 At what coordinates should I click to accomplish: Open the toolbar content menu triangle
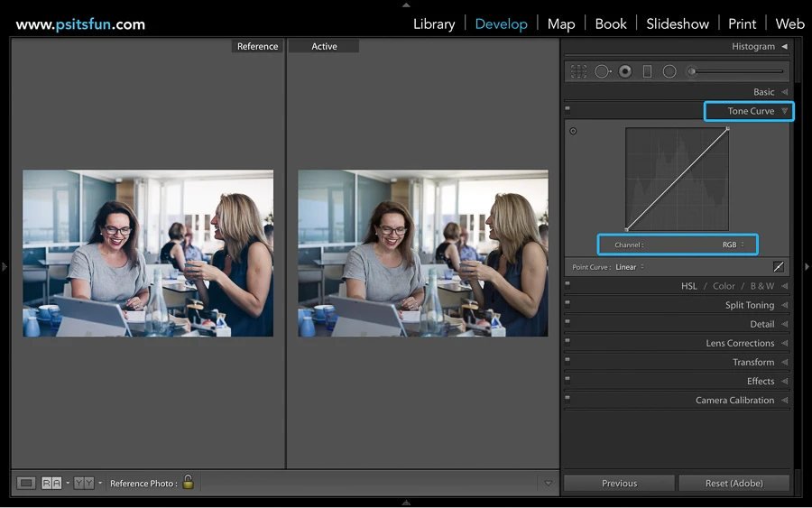point(548,483)
